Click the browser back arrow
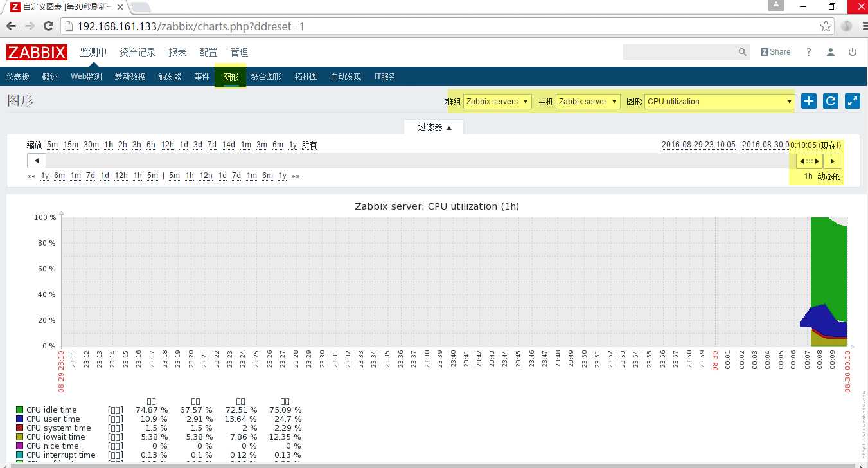This screenshot has width=868, height=468. [12, 26]
